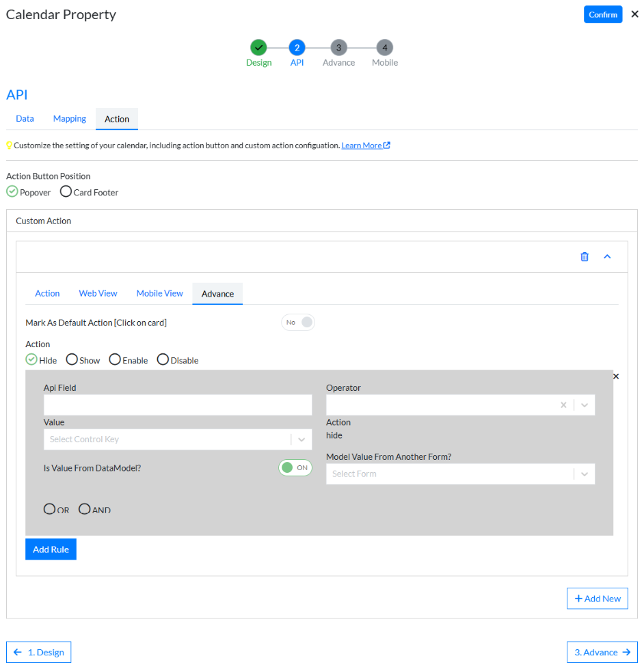Collapse the custom action panel chevron
Viewport: 644px width, 669px height.
(607, 256)
